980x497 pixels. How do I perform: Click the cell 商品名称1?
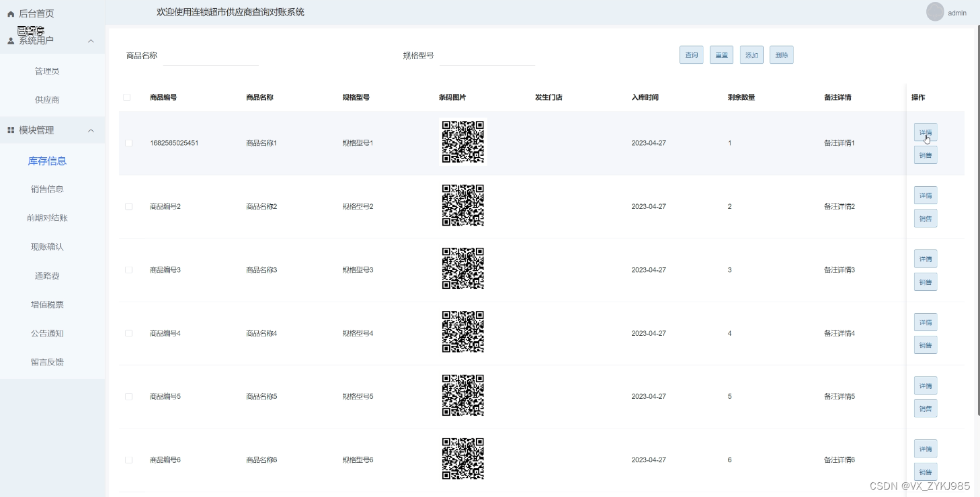(261, 143)
